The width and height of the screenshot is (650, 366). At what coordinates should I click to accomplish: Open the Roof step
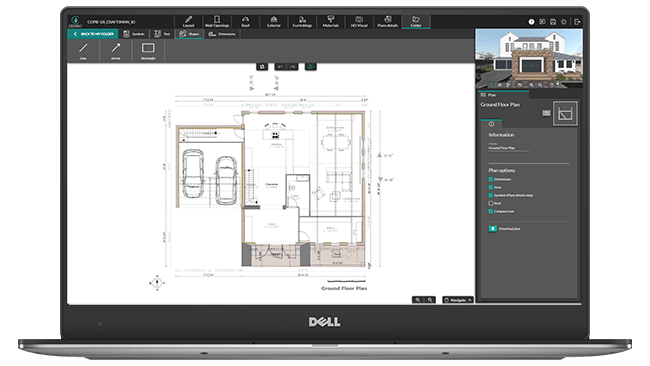click(245, 22)
